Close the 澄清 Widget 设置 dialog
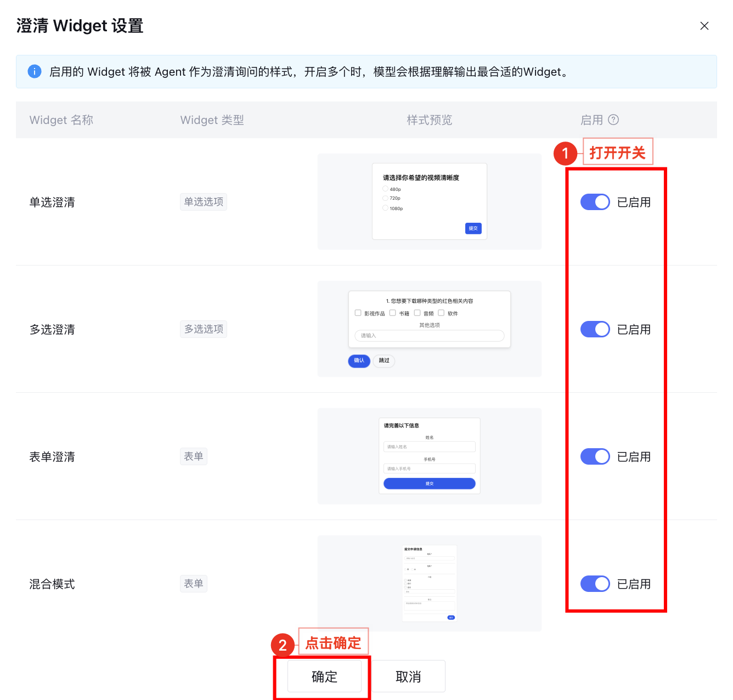733x700 pixels. [x=704, y=26]
